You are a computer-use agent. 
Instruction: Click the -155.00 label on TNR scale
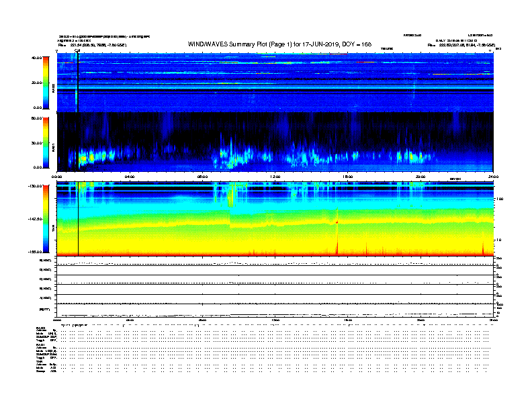pyautogui.click(x=36, y=252)
